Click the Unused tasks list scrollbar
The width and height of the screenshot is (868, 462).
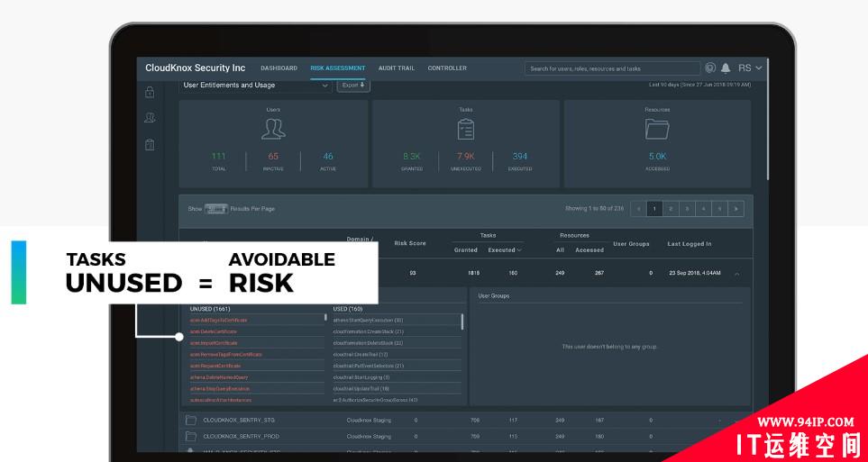coord(325,317)
